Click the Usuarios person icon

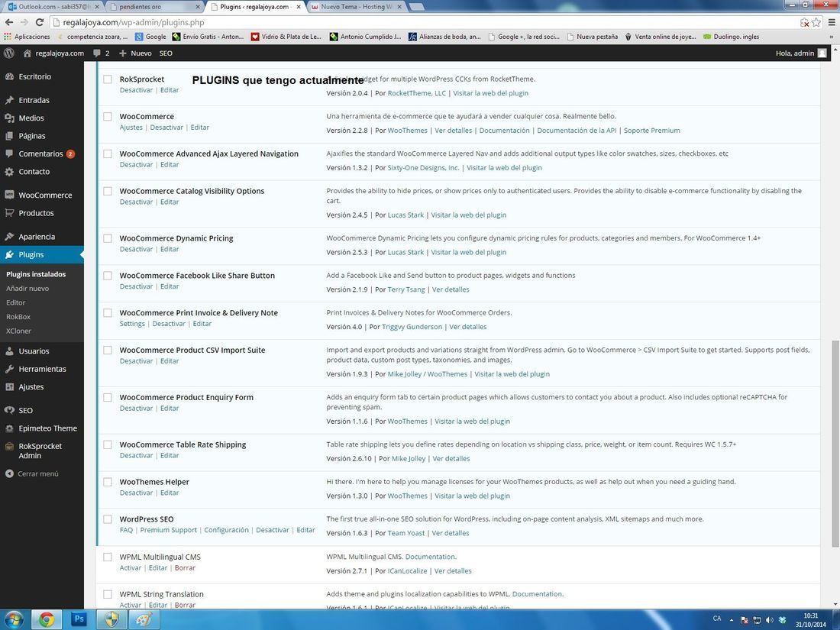[x=9, y=351]
